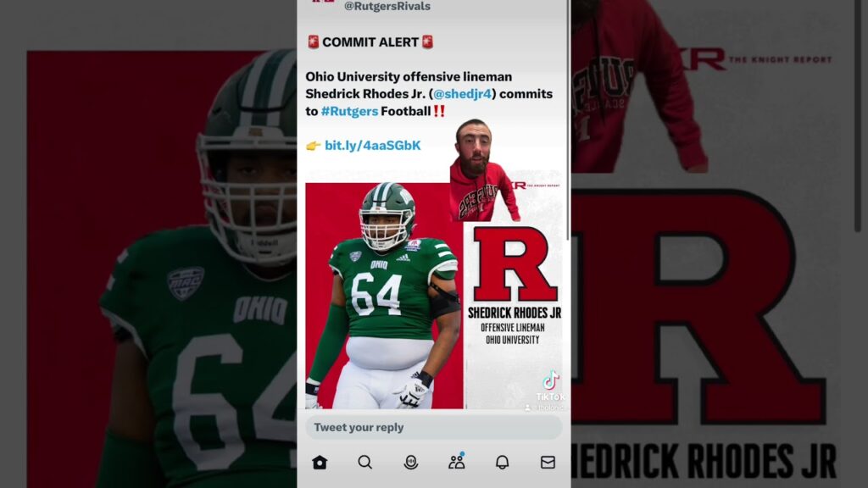Viewport: 868px width, 488px height.
Task: Click the TikTok logo watermark icon
Action: coord(550,380)
